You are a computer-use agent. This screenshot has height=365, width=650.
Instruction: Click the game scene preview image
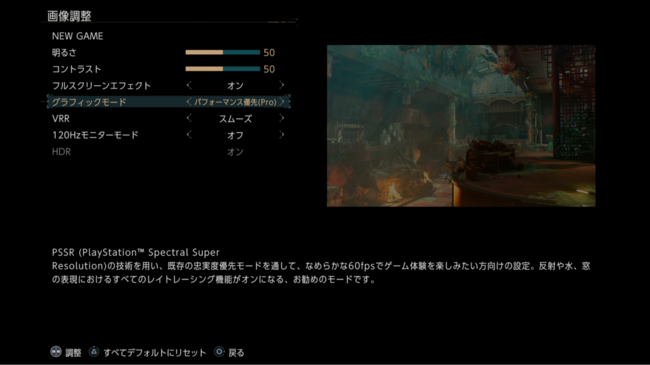[x=461, y=126]
